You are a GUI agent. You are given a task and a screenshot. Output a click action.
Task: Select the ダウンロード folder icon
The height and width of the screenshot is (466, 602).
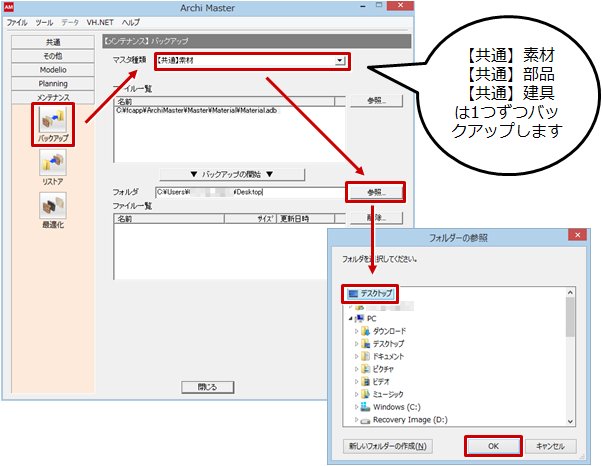(366, 331)
